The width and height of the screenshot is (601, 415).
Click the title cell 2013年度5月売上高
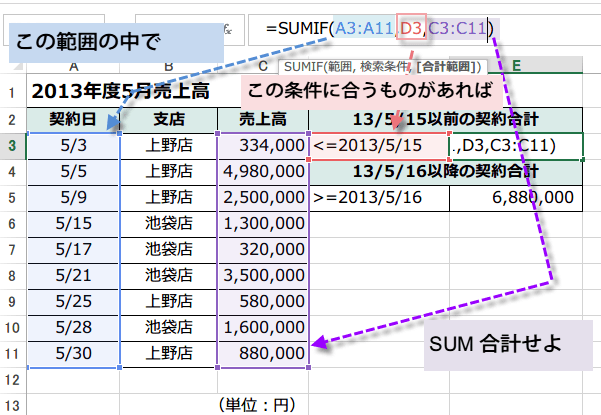point(120,91)
